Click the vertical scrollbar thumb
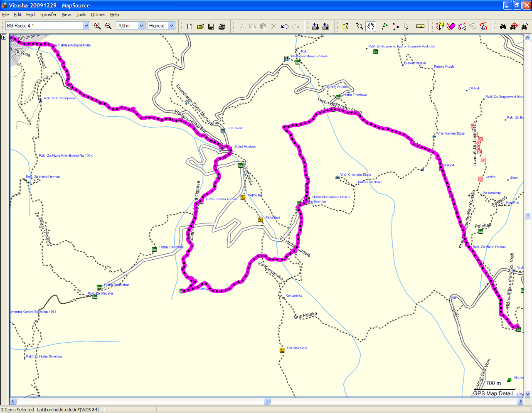The width and height of the screenshot is (532, 413). pos(528,216)
